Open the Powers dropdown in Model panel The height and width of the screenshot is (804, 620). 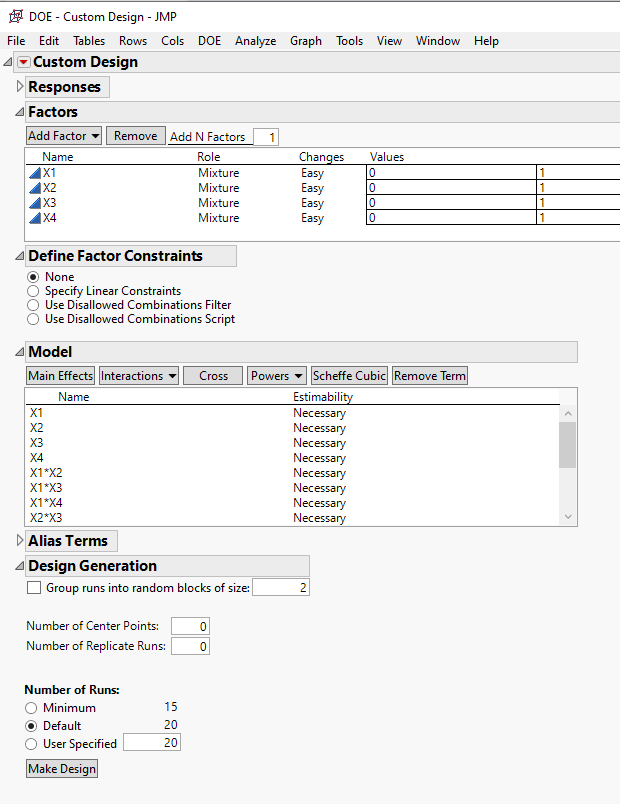coord(277,375)
